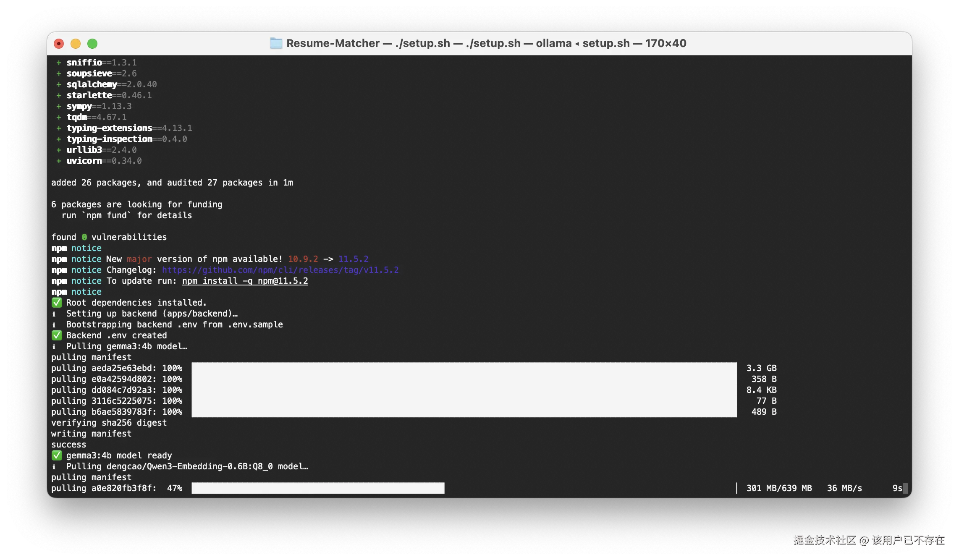Click the green checkmark beside Root dependencies installed
Screen dimensions: 959x560
(57, 303)
